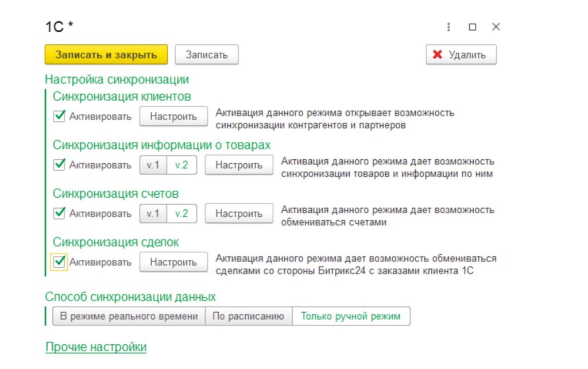This screenshot has height=369, width=588.
Task: Close the 1C settings window
Action: coord(496,27)
